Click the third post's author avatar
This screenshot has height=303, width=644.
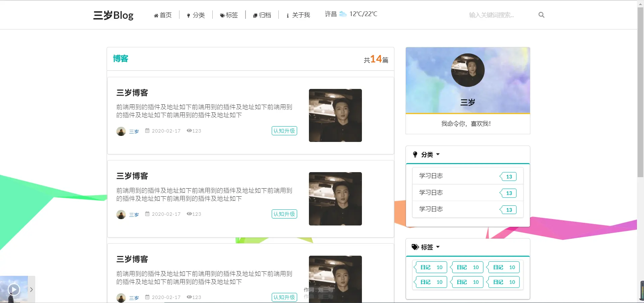(x=121, y=298)
